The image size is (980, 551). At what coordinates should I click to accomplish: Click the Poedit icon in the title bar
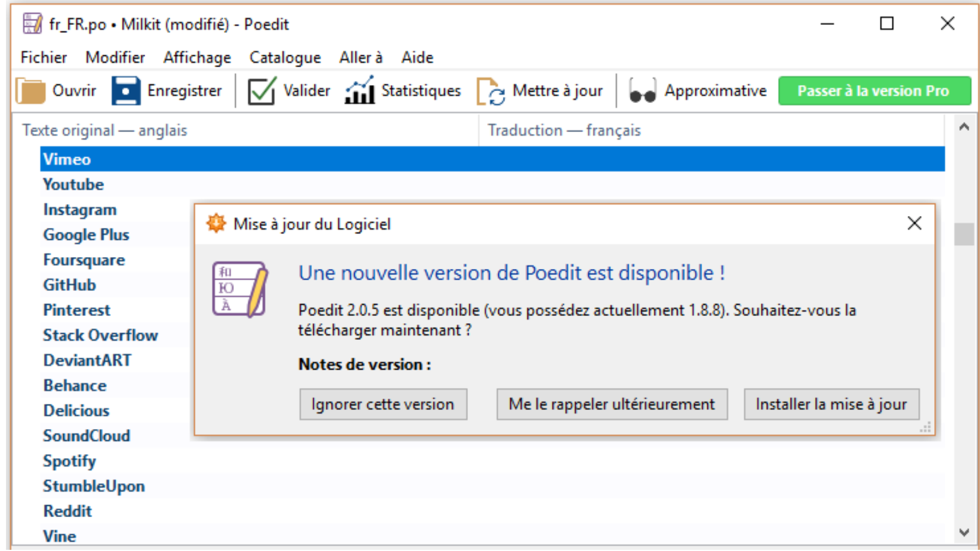pos(32,24)
